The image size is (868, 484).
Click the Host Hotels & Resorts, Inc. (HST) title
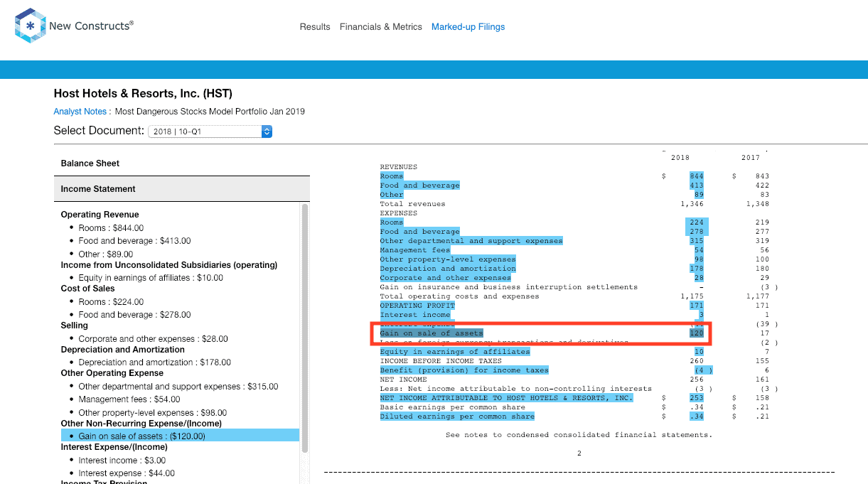[143, 94]
